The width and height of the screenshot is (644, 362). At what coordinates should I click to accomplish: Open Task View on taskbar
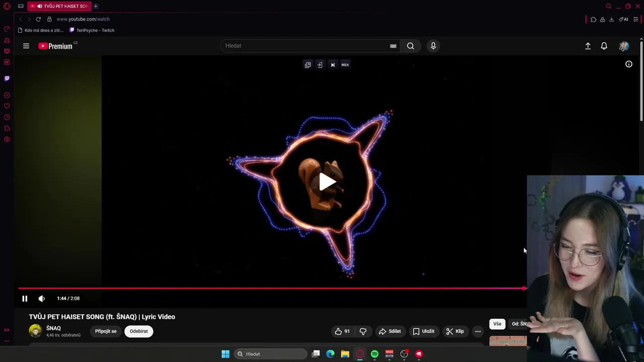[x=315, y=354]
